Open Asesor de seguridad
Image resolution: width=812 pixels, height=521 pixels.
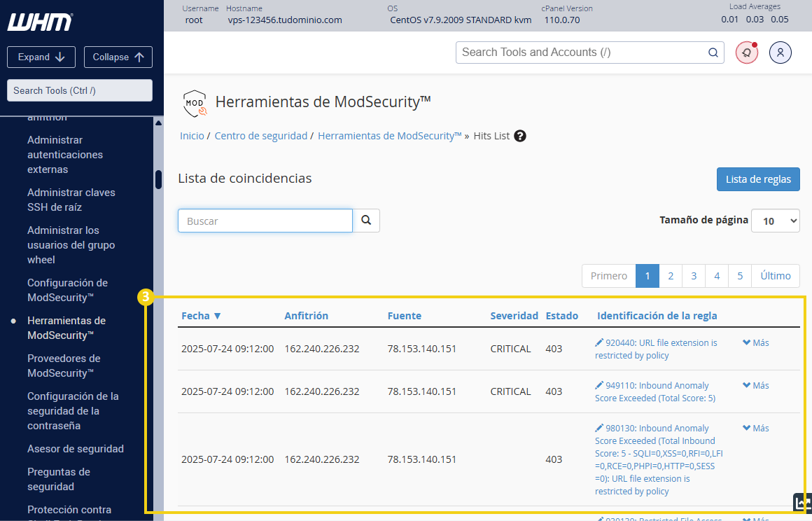(76, 448)
